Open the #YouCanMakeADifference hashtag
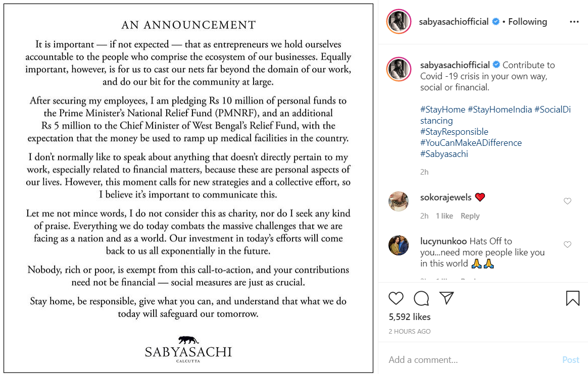This screenshot has width=588, height=374. click(471, 143)
